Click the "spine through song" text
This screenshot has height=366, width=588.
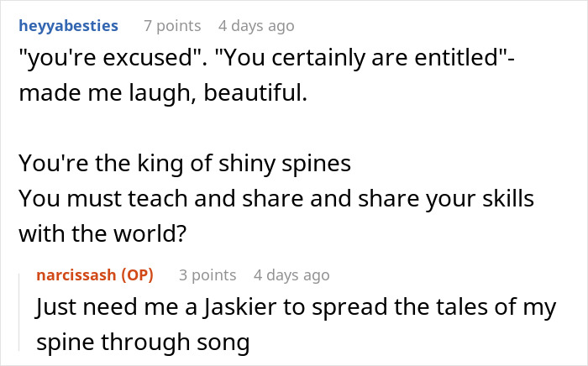[143, 342]
